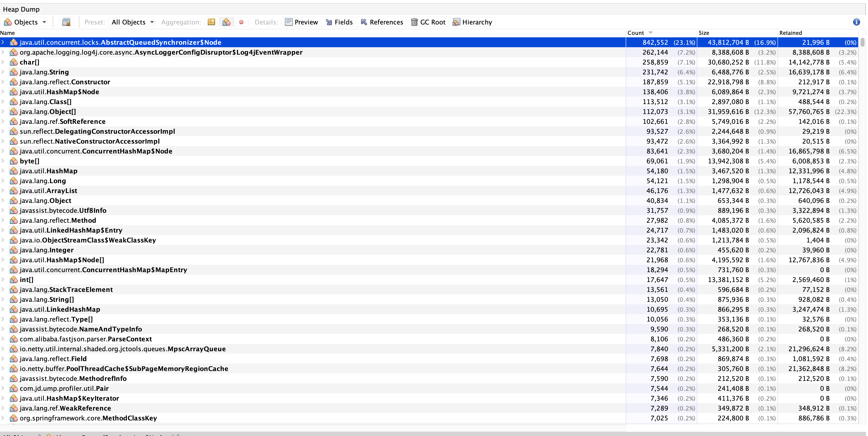The width and height of the screenshot is (868, 436).
Task: Expand the Log4jEventWrapper class row
Action: [x=3, y=52]
